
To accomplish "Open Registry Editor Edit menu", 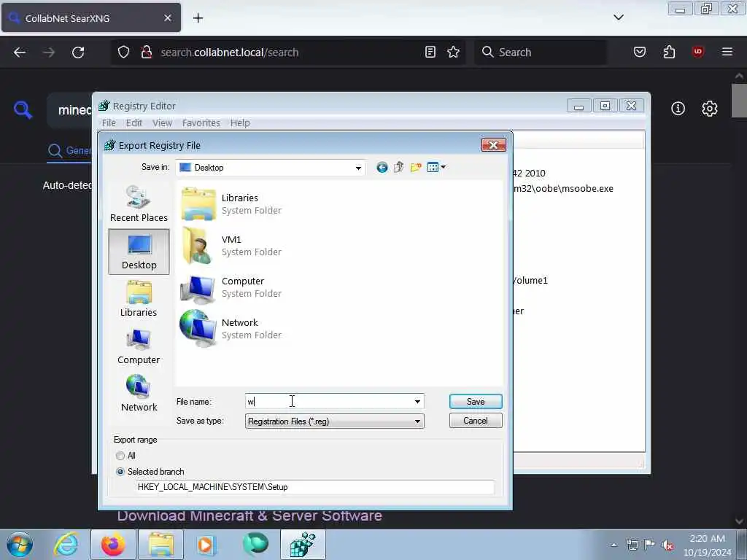I will (x=134, y=122).
